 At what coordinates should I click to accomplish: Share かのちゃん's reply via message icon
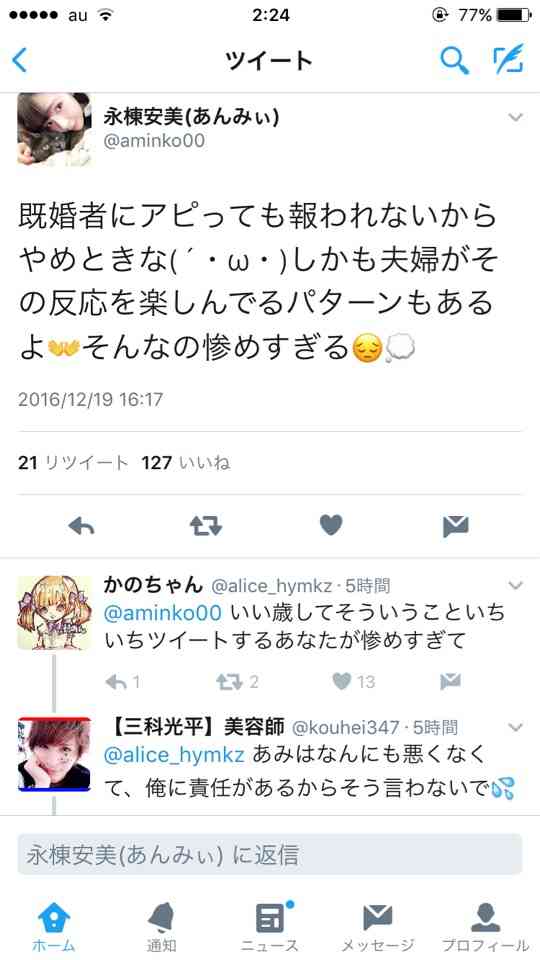(450, 681)
